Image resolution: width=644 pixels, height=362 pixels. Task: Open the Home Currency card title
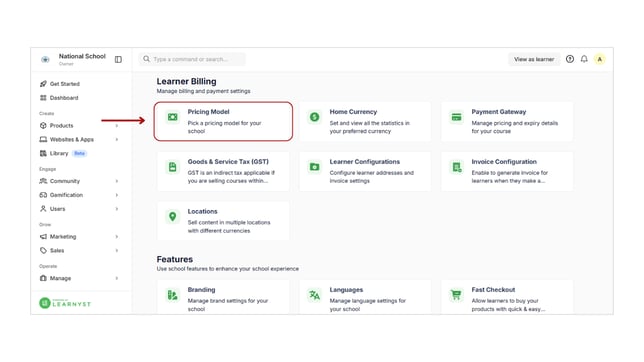[x=353, y=112]
